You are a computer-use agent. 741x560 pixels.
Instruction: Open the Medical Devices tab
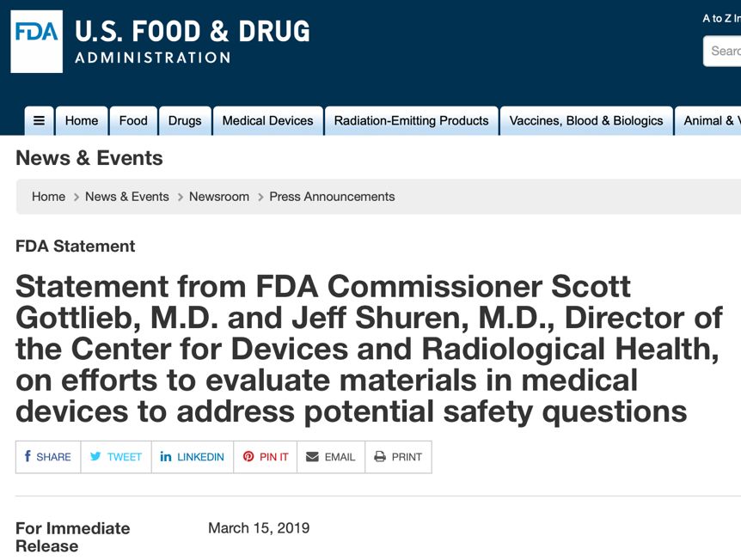pos(267,121)
